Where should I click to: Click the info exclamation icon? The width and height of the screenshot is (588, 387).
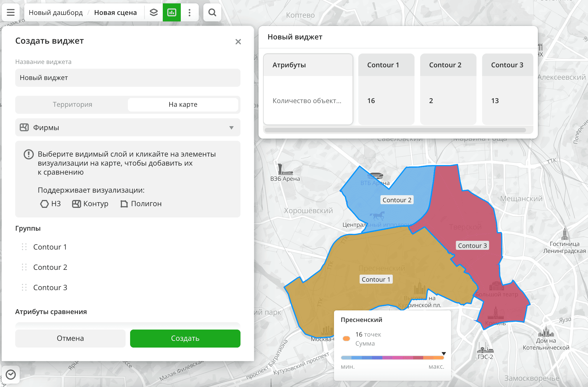tap(28, 154)
